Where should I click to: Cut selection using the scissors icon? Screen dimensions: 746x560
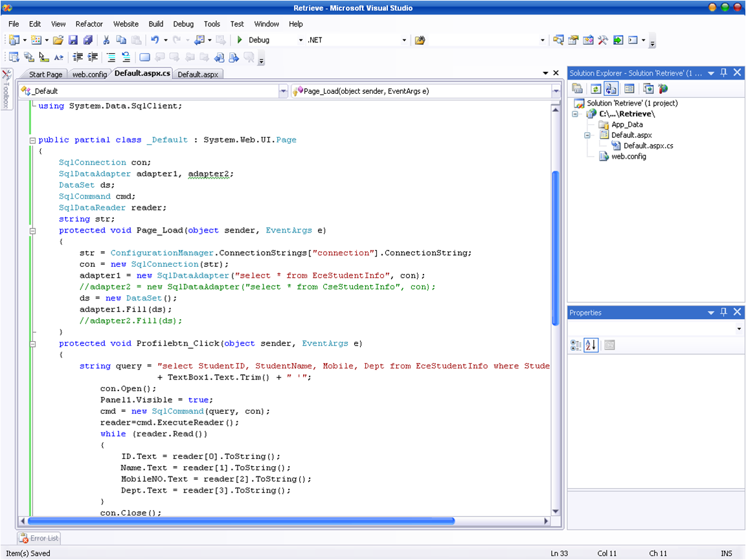107,40
